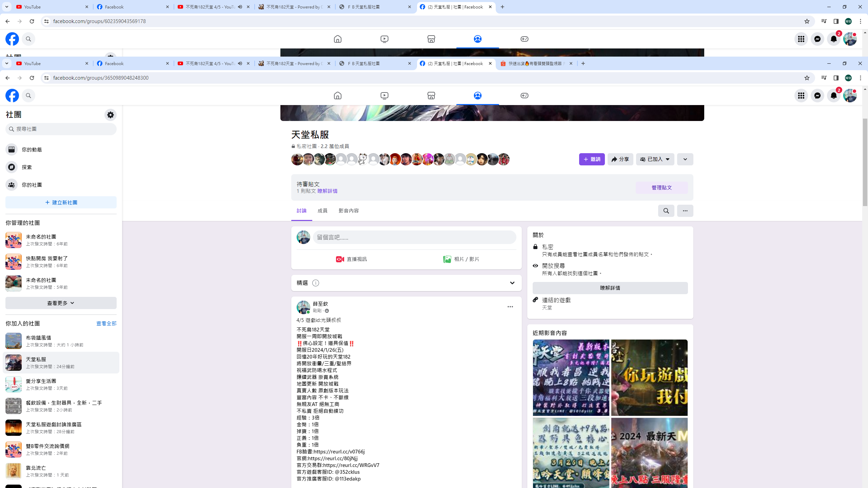Open post options ellipsis on 薛至欽 post
Screen dimensions: 868x488
510,307
